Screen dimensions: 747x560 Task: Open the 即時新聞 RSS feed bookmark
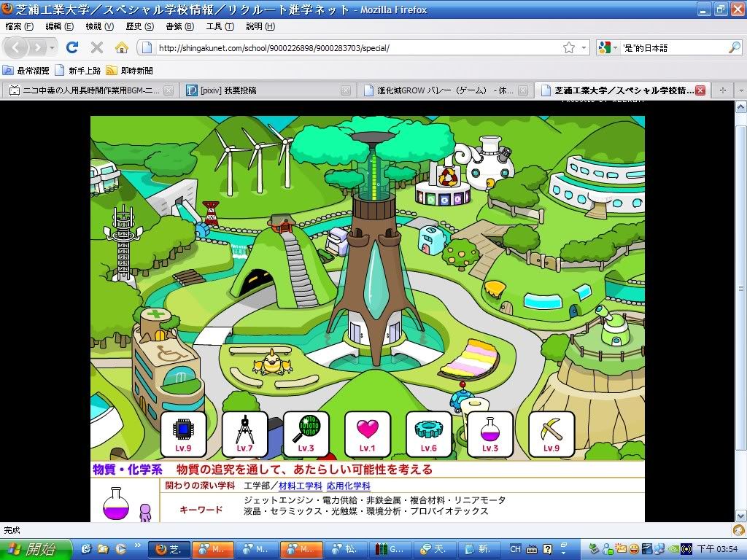[x=130, y=71]
